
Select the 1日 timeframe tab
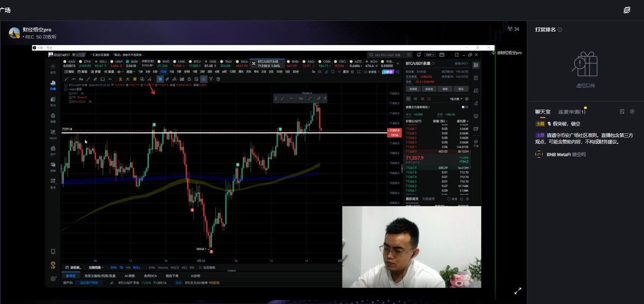pos(172,71)
